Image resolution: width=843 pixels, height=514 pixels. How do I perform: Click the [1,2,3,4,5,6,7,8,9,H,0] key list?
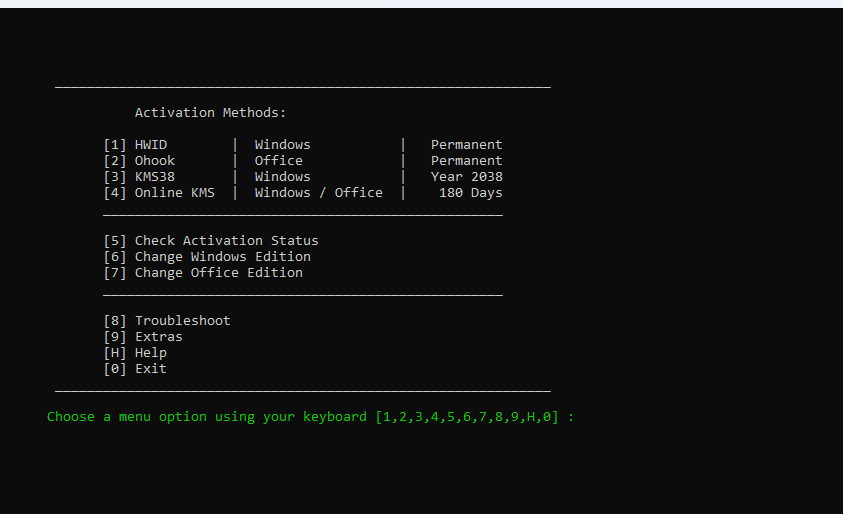467,417
